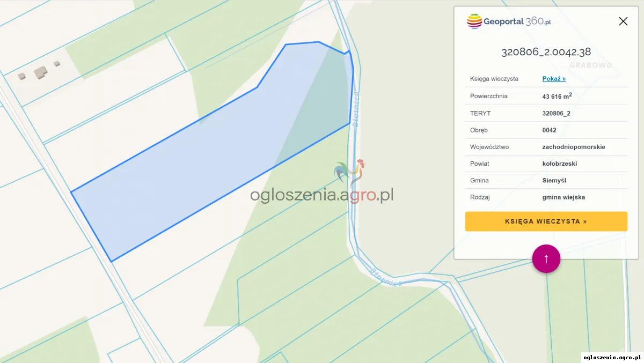Open the 'Pokaż »' land register link
Viewport: 644px width, 363px height.
click(x=554, y=79)
